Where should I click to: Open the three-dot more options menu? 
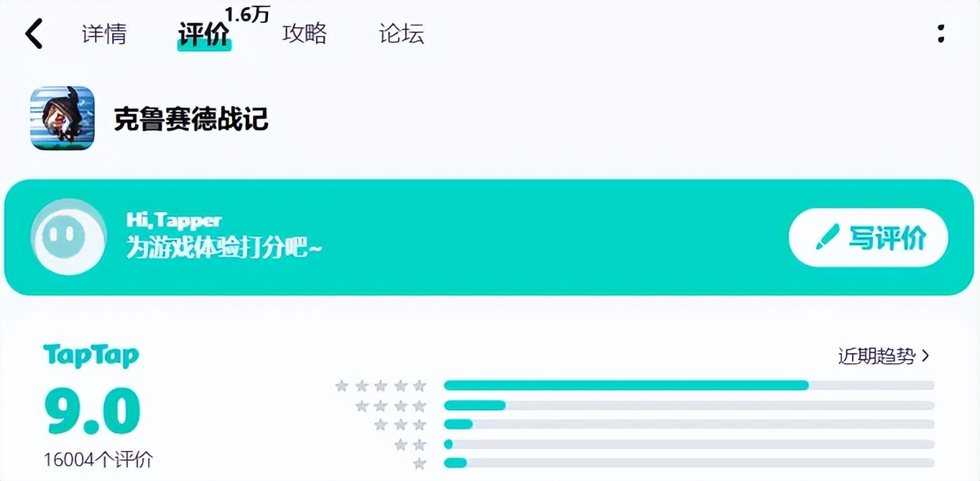click(940, 34)
